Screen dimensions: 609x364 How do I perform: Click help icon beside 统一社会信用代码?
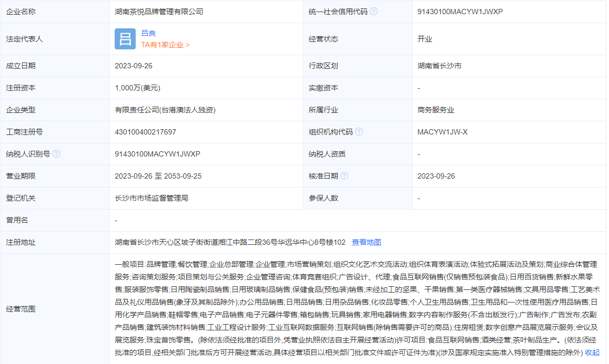click(374, 12)
